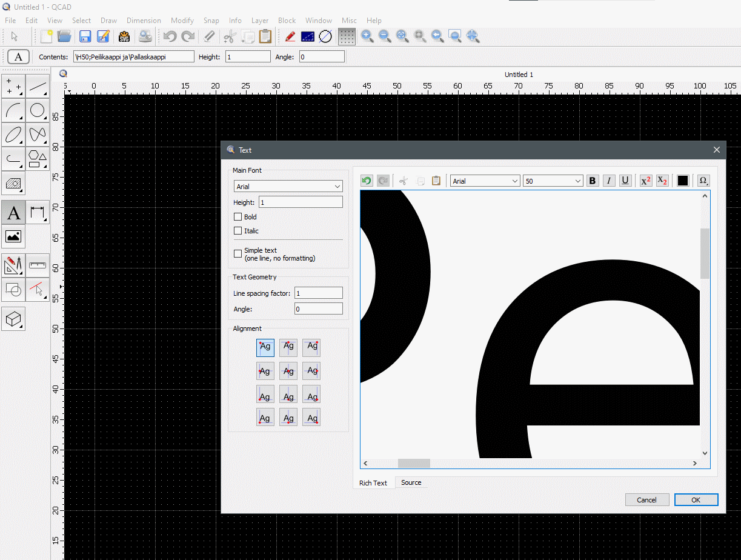
Task: Open the Main Font Arial dropdown
Action: 288,187
